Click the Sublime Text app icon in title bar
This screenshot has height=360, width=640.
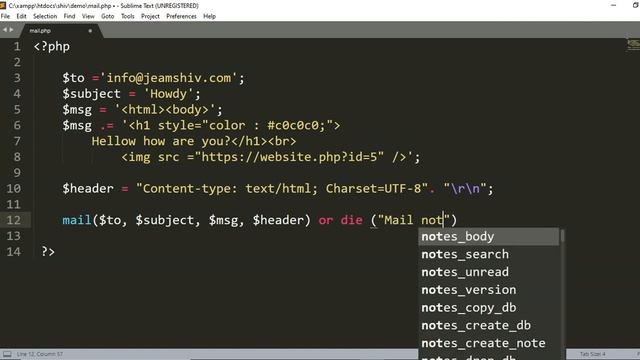(x=3, y=5)
